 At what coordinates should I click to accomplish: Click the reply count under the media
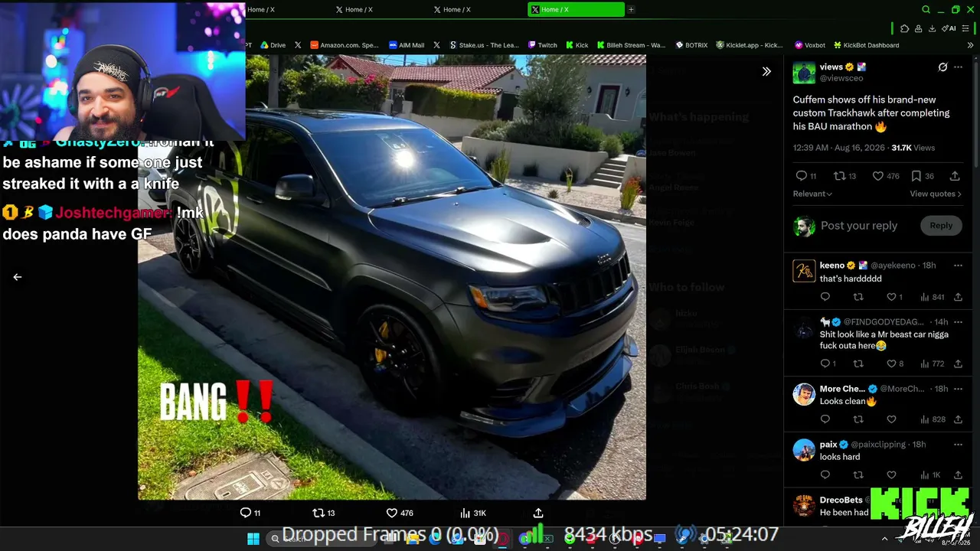(x=250, y=513)
